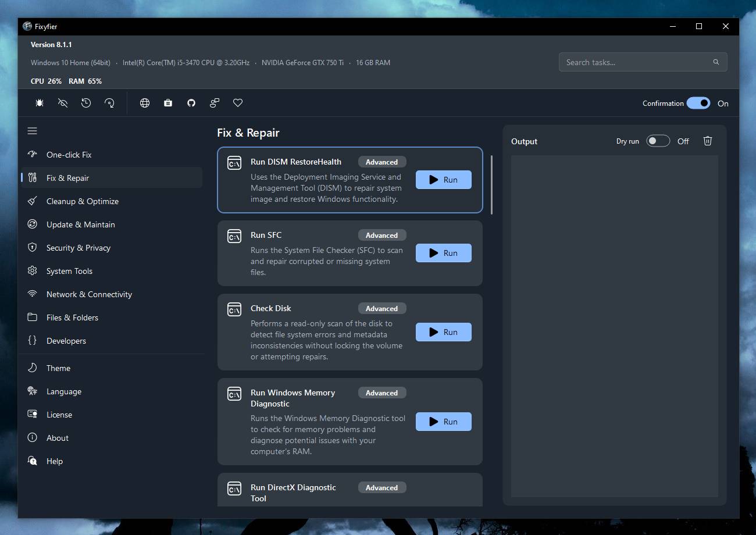Click the bug icon in the toolbar

pyautogui.click(x=40, y=103)
